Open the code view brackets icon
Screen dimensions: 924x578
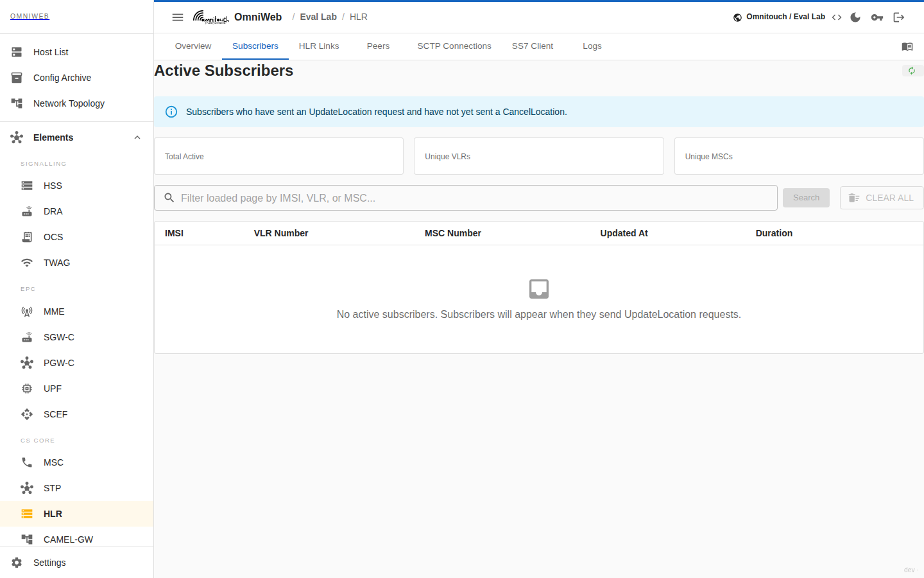837,17
